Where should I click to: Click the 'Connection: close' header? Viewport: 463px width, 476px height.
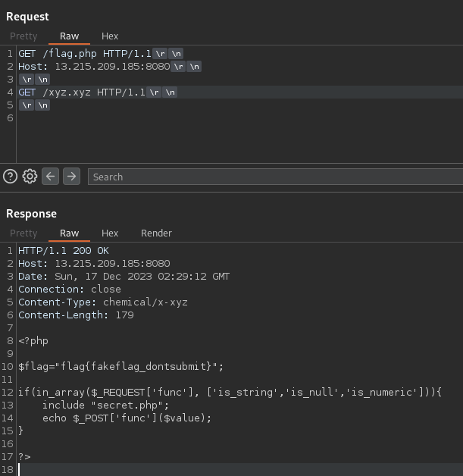pyautogui.click(x=70, y=290)
